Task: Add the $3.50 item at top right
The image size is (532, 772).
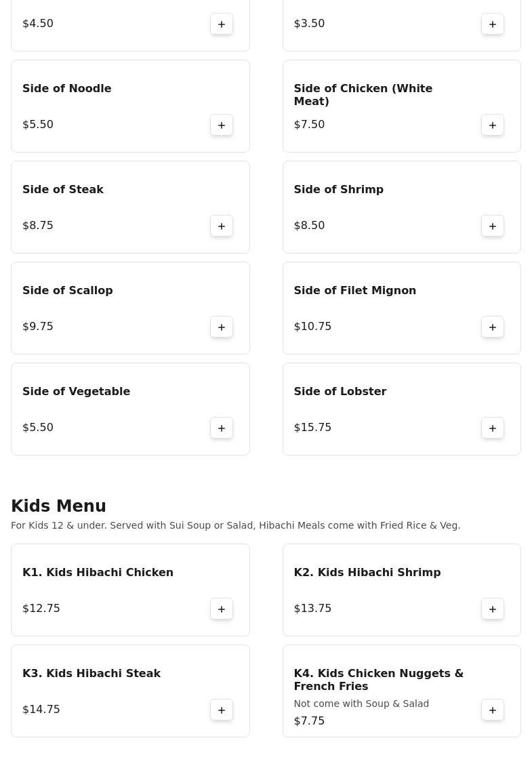Action: [493, 24]
